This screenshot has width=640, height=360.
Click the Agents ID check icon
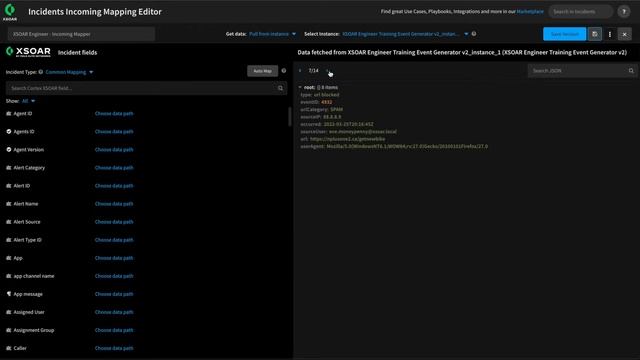pyautogui.click(x=9, y=131)
